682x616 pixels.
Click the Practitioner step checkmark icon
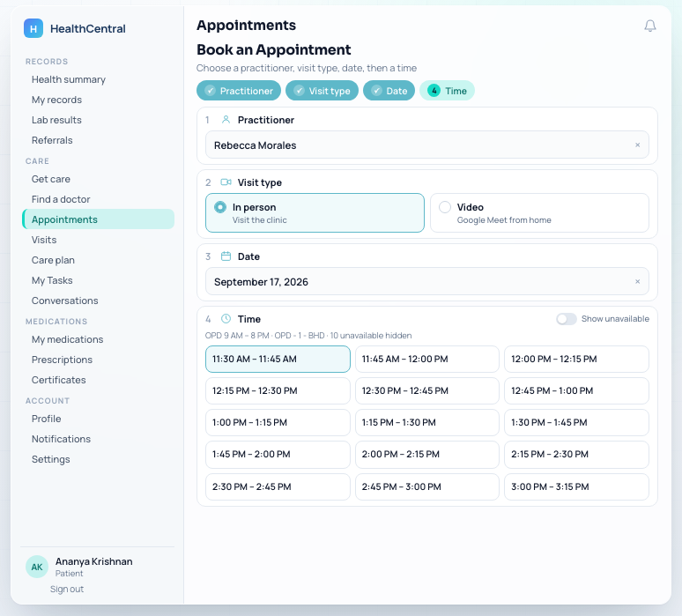click(210, 91)
